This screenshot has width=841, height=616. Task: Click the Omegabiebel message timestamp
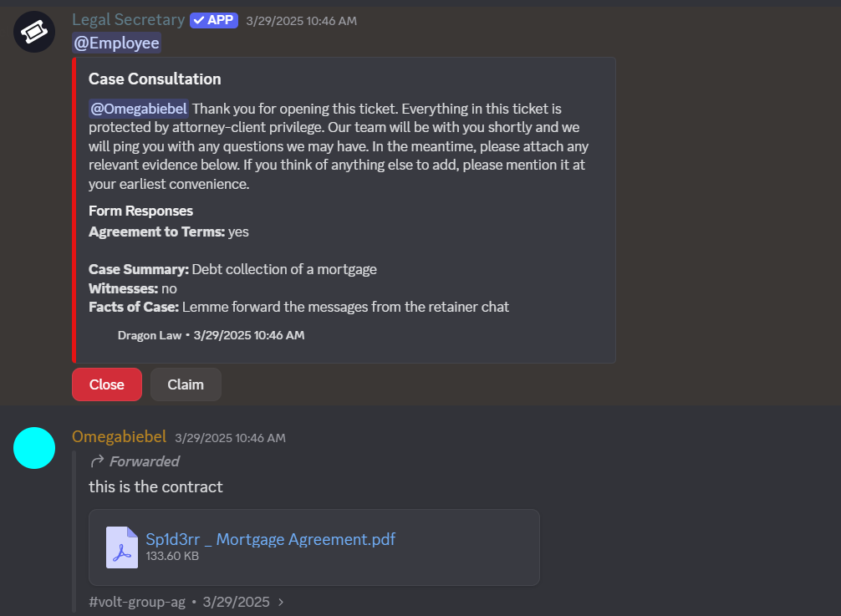pyautogui.click(x=230, y=438)
